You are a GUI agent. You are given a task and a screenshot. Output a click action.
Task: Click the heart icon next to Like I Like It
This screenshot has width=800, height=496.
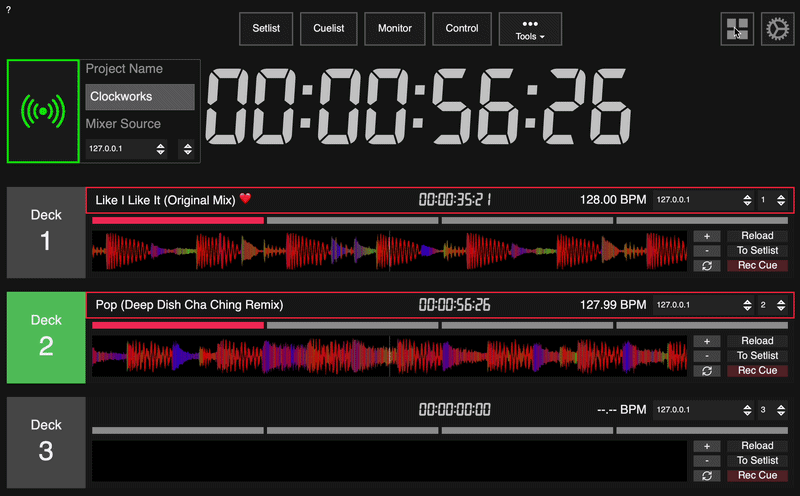click(245, 199)
